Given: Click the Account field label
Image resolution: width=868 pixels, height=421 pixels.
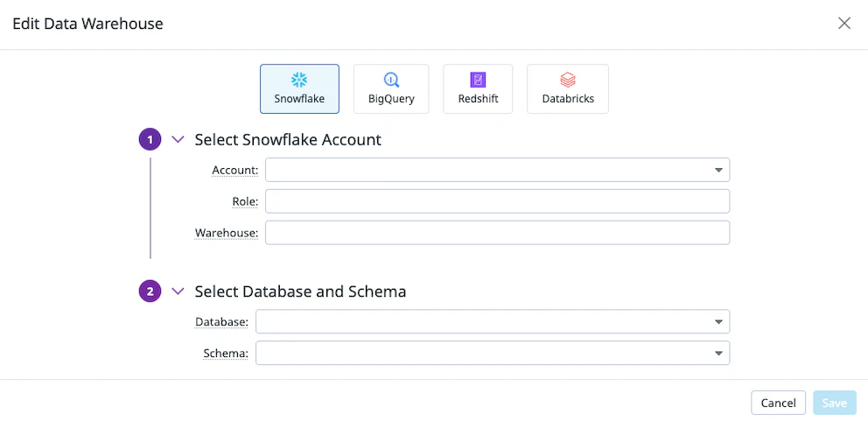Looking at the screenshot, I should 234,170.
